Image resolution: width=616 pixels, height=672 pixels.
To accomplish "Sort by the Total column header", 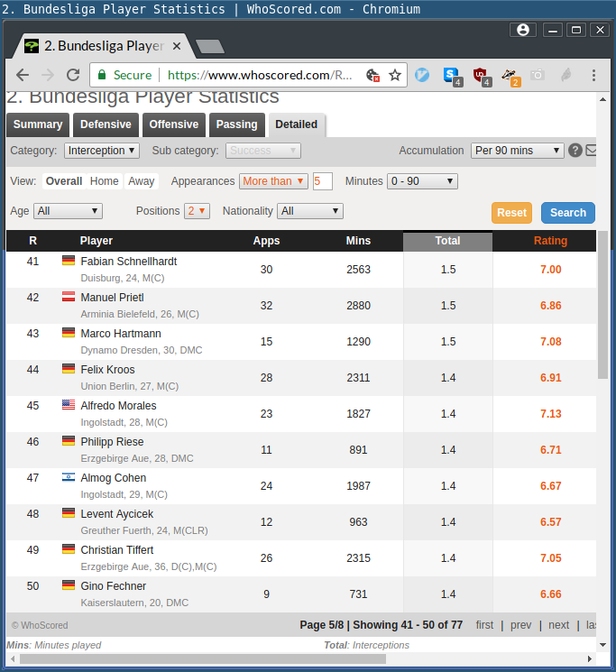I will pyautogui.click(x=447, y=241).
